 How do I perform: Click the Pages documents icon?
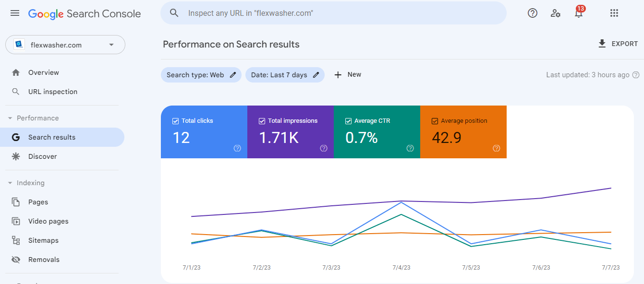(x=16, y=202)
